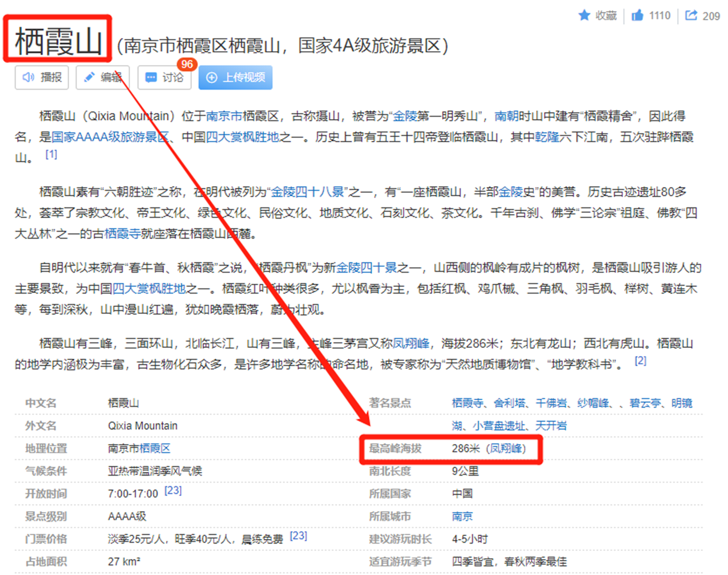This screenshot has height=575, width=728.
Task: Open the 乾隆 link
Action: 547,137
